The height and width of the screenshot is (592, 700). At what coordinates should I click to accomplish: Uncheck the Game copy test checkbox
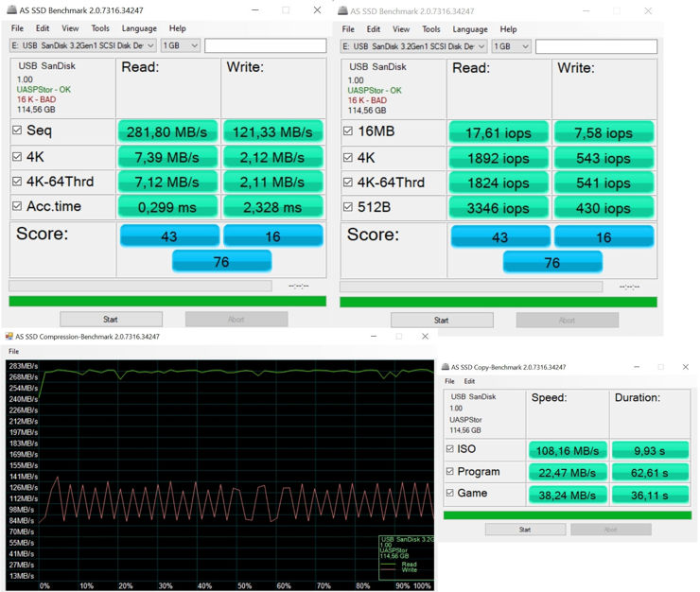point(449,493)
